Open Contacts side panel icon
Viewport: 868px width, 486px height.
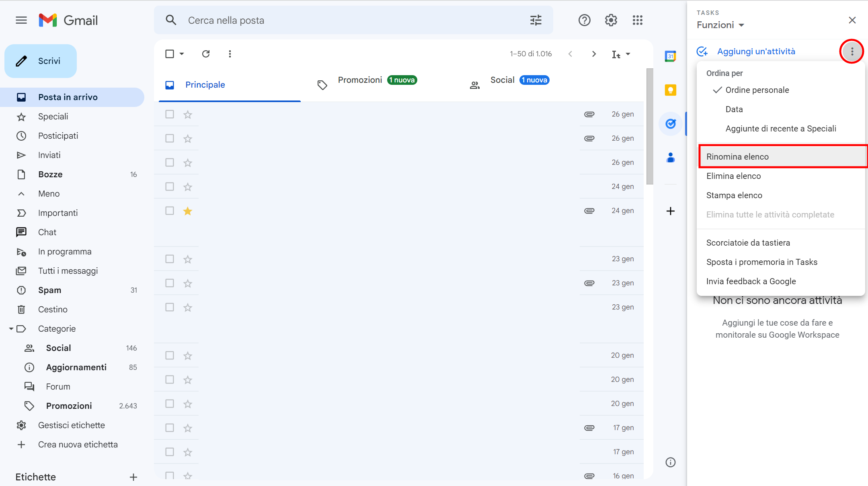tap(670, 158)
